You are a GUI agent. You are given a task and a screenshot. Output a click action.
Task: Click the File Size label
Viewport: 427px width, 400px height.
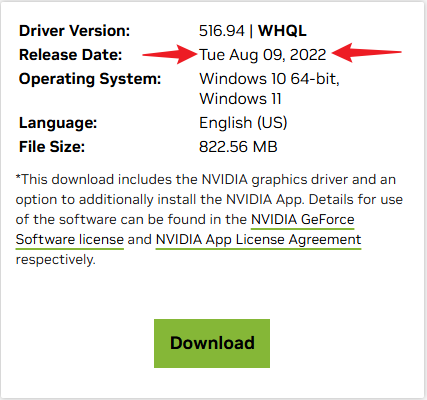(52, 147)
